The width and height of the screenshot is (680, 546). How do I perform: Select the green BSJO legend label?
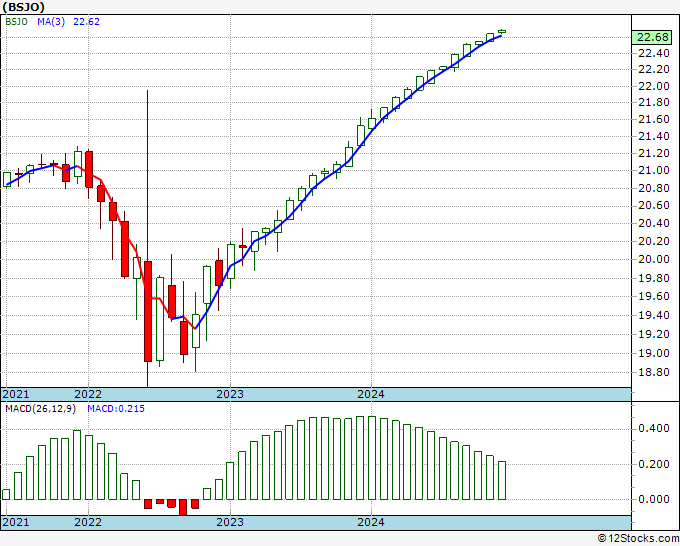[x=16, y=22]
